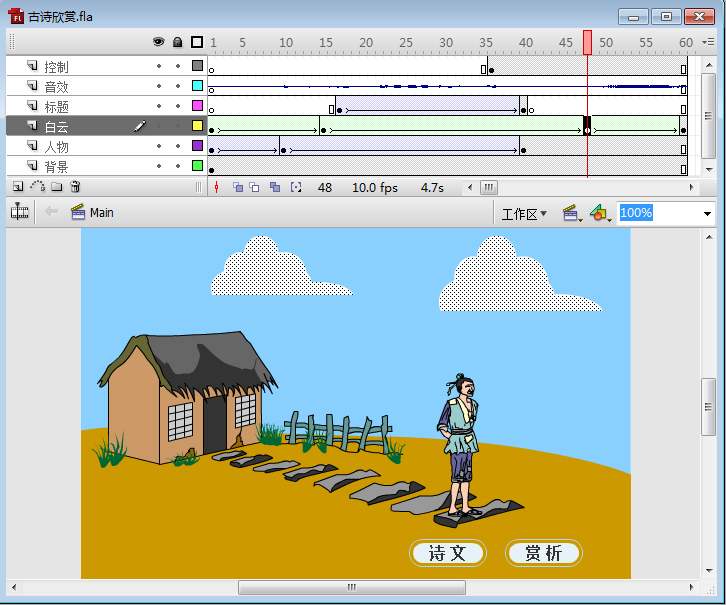Click the timeline scroll right arrow

pos(691,187)
